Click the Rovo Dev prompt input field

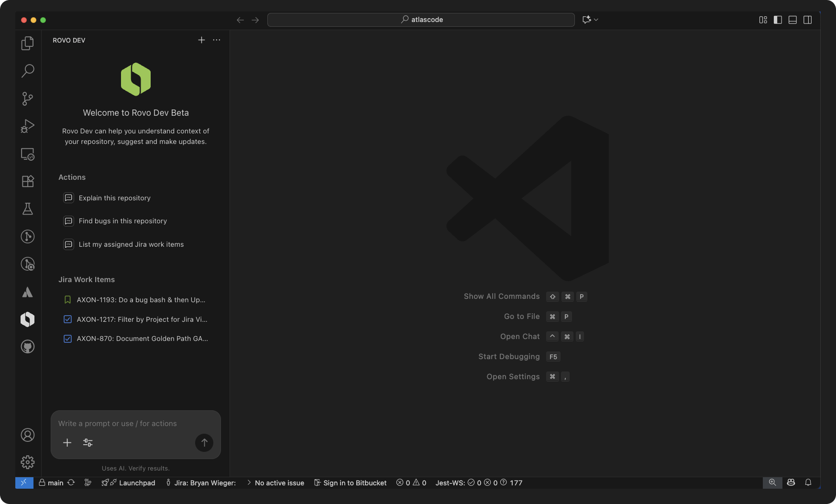136,424
